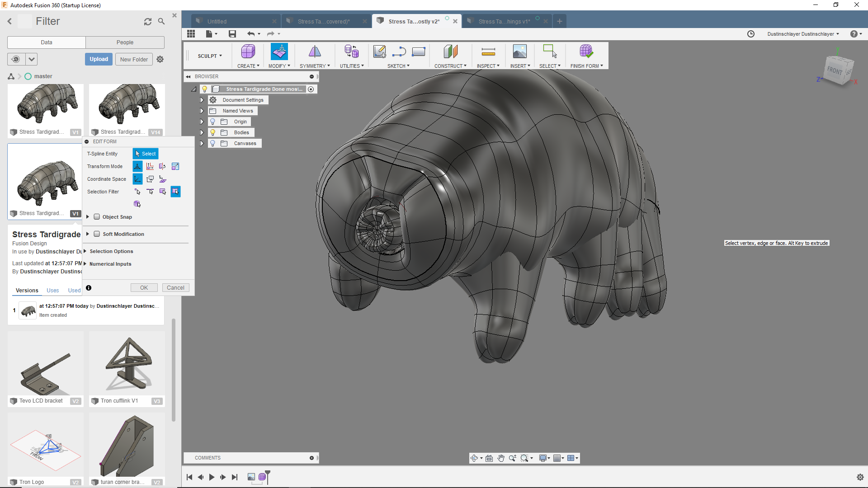Click the Inspect measure icon
The image size is (868, 488).
pos(488,52)
